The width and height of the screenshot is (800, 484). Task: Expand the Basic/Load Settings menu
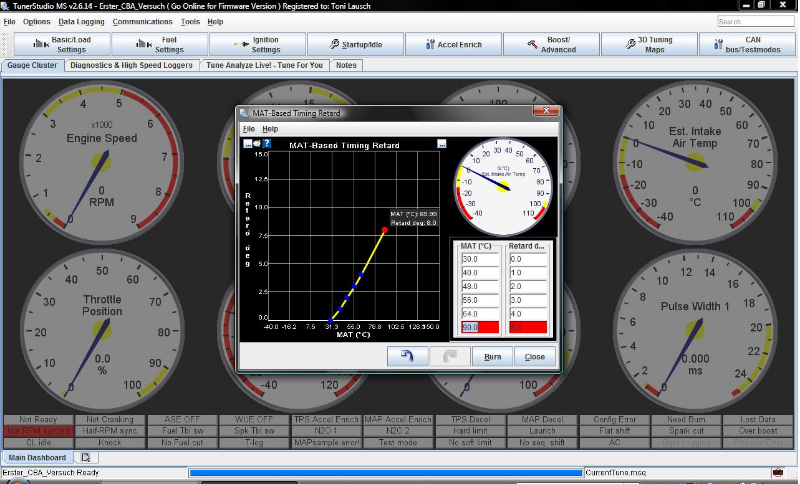coord(60,44)
